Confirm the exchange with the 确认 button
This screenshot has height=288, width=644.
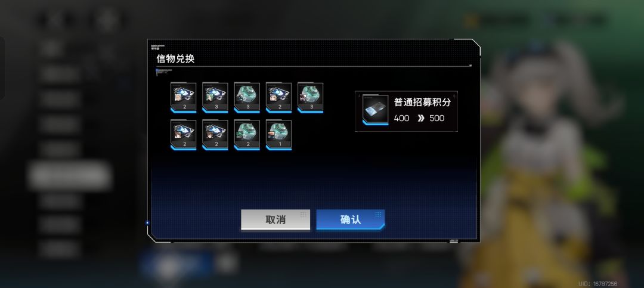tap(351, 220)
